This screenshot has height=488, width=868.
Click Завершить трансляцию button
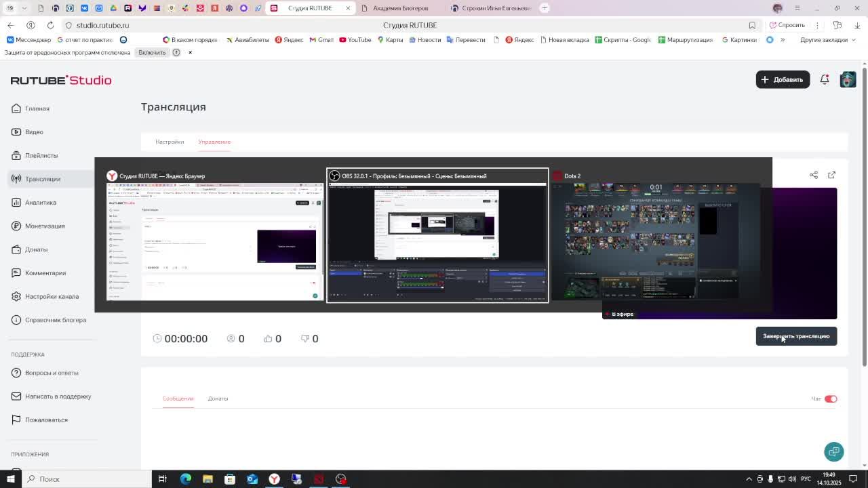point(796,336)
